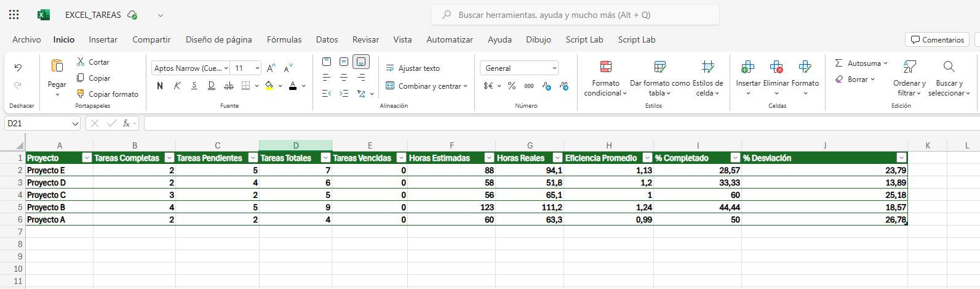Image resolution: width=980 pixels, height=289 pixels.
Task: Click the Eliminar cells icon
Action: [776, 67]
